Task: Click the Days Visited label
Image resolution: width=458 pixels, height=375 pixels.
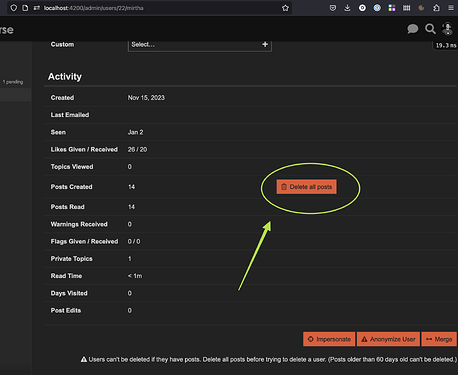Action: click(x=69, y=293)
